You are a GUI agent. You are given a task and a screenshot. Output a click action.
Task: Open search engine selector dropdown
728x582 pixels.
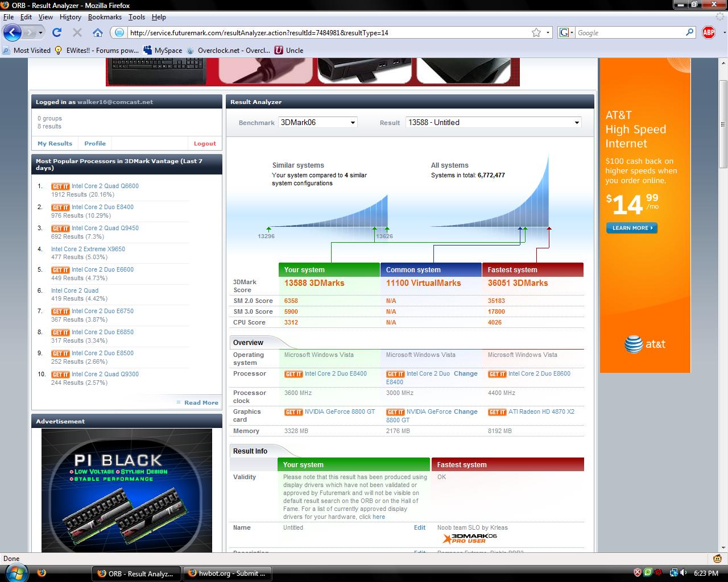pos(567,32)
